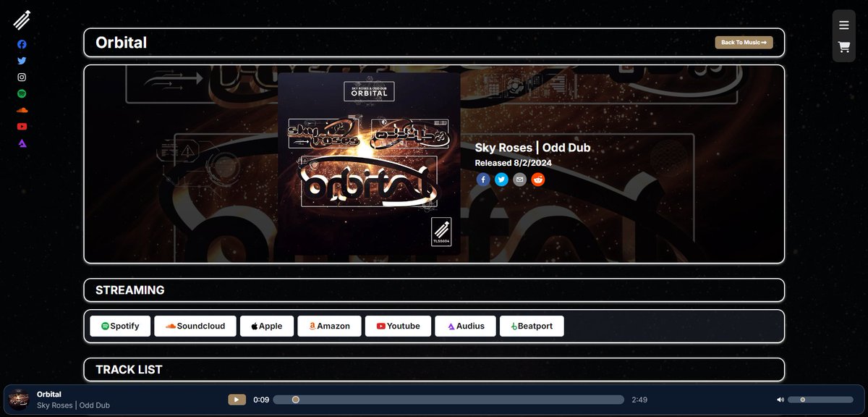Open the Facebook link in left sidebar

22,44
